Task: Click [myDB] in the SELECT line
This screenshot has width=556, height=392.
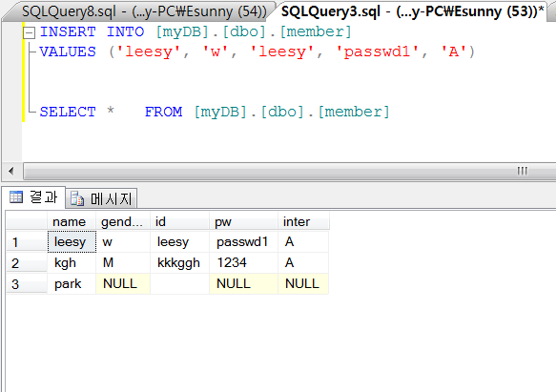Action: pyautogui.click(x=220, y=113)
